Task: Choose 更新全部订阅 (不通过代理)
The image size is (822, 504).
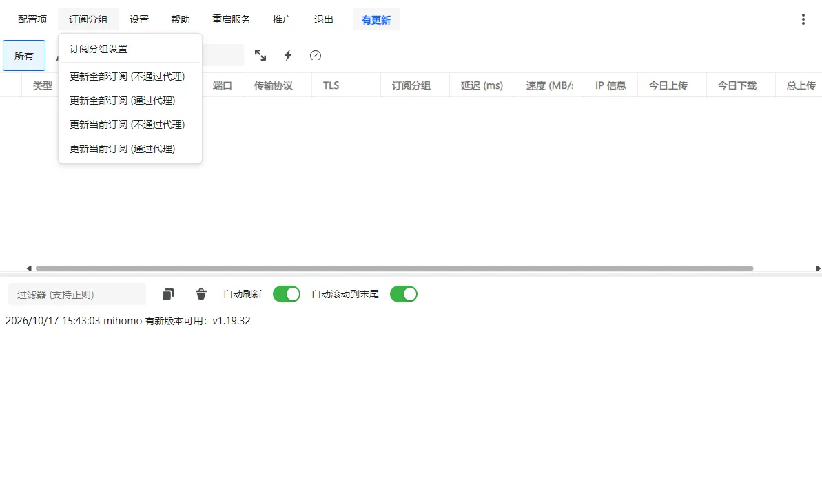Action: [x=130, y=76]
